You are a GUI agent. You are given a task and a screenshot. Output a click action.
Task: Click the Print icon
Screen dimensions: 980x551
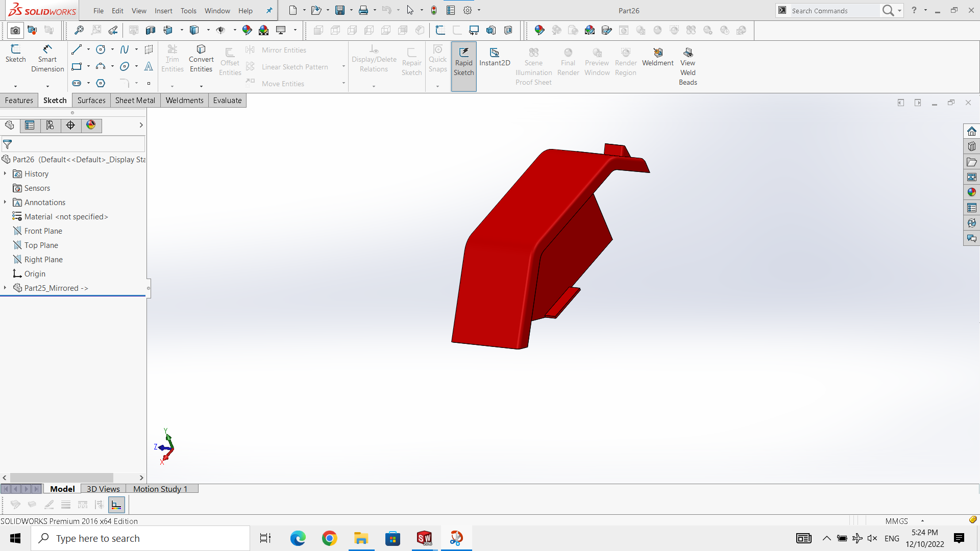click(x=363, y=10)
